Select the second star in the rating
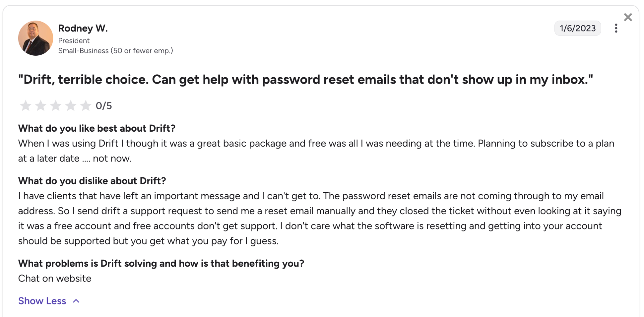The height and width of the screenshot is (317, 644). tap(41, 106)
